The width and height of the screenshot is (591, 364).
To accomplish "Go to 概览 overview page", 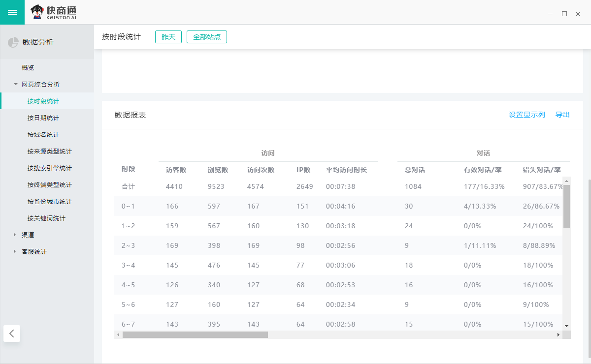I will coord(28,67).
